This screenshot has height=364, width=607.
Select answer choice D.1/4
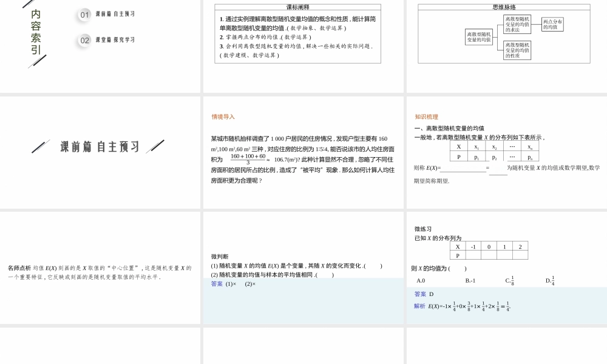click(x=550, y=281)
